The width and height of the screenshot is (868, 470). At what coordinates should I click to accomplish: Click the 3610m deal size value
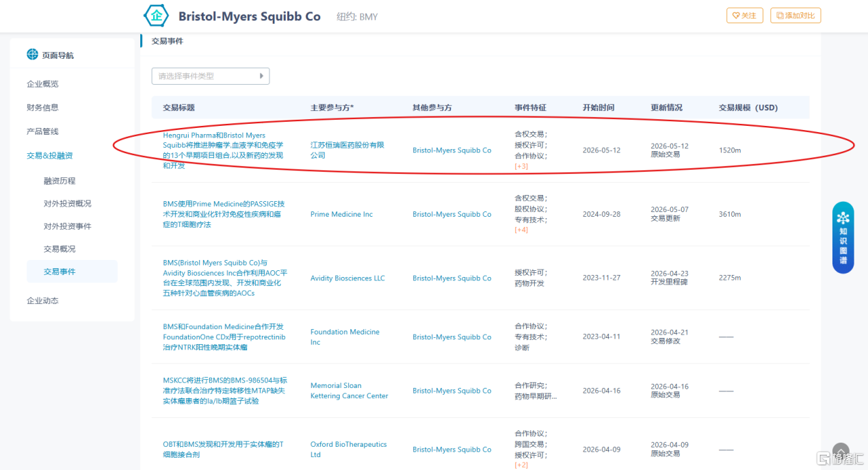(730, 214)
